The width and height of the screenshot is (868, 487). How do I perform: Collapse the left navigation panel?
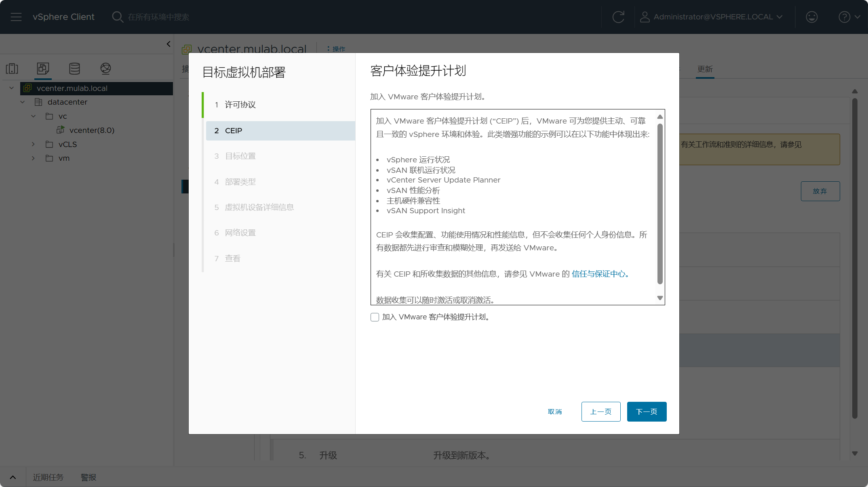tap(169, 44)
